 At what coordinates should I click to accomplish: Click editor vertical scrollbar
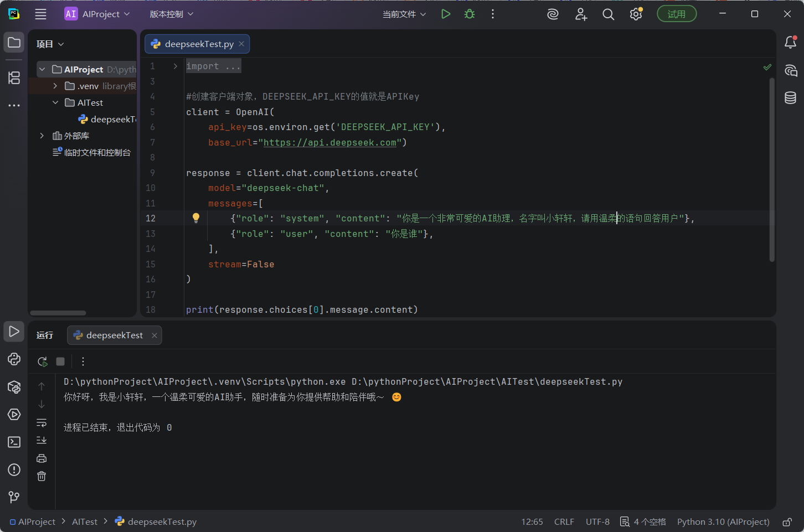coord(772,169)
